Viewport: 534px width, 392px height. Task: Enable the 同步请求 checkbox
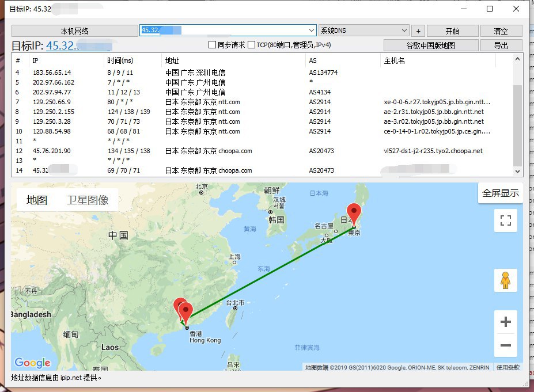click(212, 45)
